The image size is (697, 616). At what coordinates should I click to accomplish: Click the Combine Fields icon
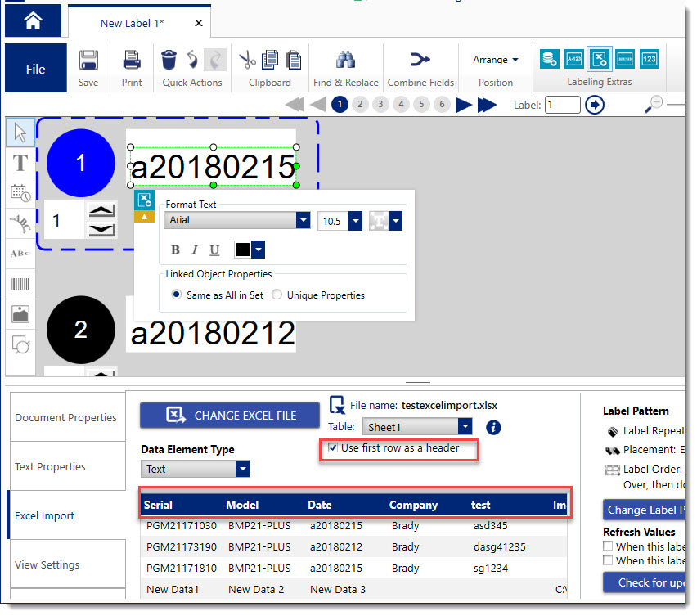[x=419, y=60]
